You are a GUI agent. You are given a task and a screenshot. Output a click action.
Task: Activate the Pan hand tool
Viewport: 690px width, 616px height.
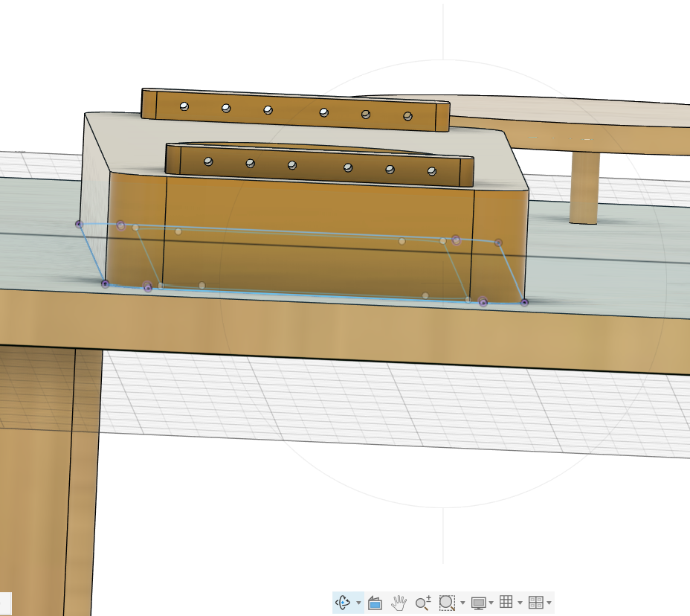(x=399, y=603)
